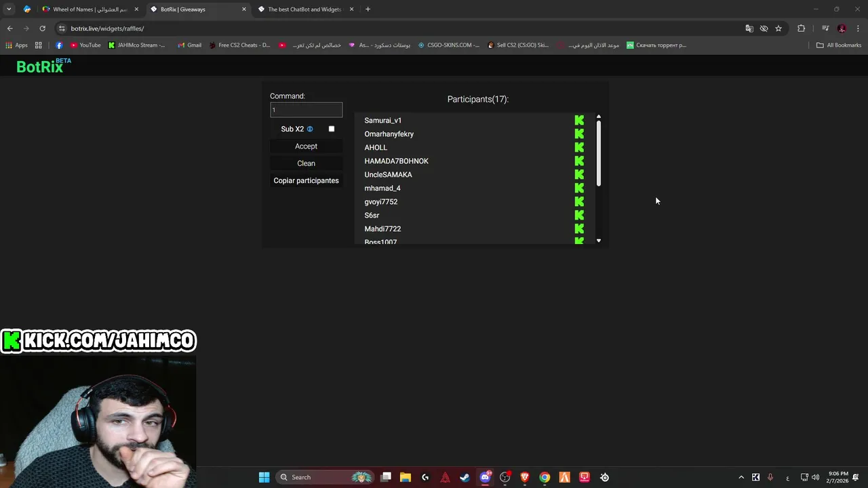Click the Sub X2 info icon
868x488 pixels.
[310, 129]
